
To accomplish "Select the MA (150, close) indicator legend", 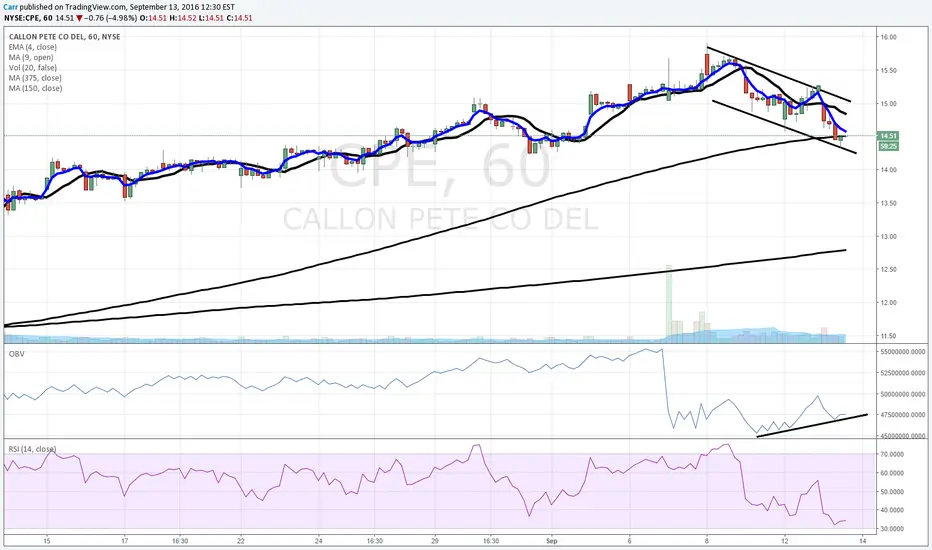I will coord(35,88).
